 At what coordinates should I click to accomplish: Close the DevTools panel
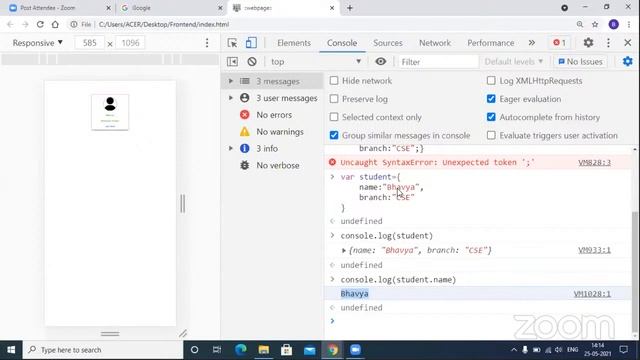tap(628, 42)
